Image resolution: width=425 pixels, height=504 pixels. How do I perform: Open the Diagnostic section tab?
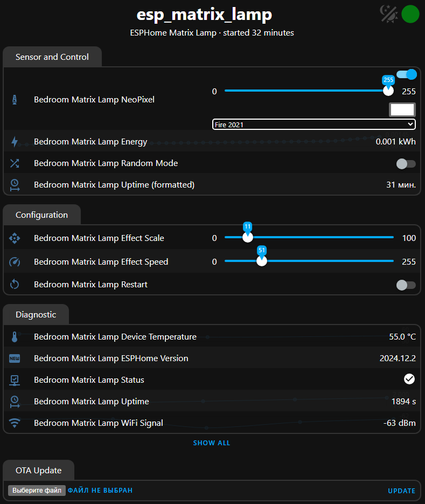coord(36,315)
